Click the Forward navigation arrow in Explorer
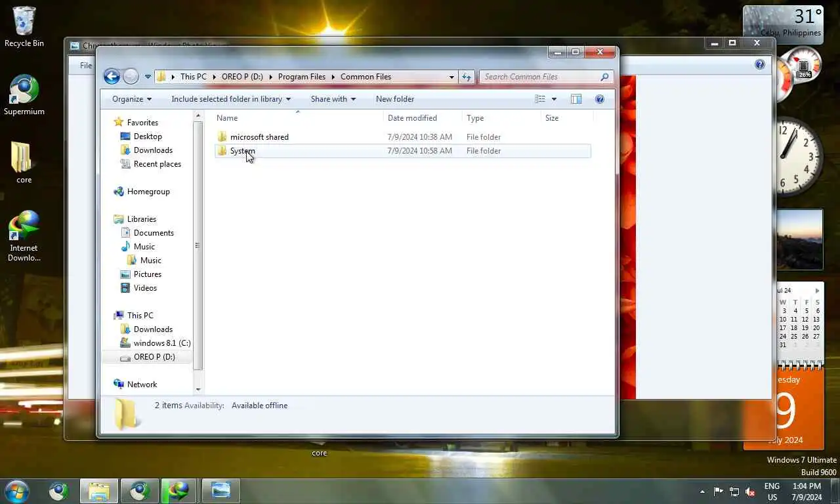 coord(131,77)
